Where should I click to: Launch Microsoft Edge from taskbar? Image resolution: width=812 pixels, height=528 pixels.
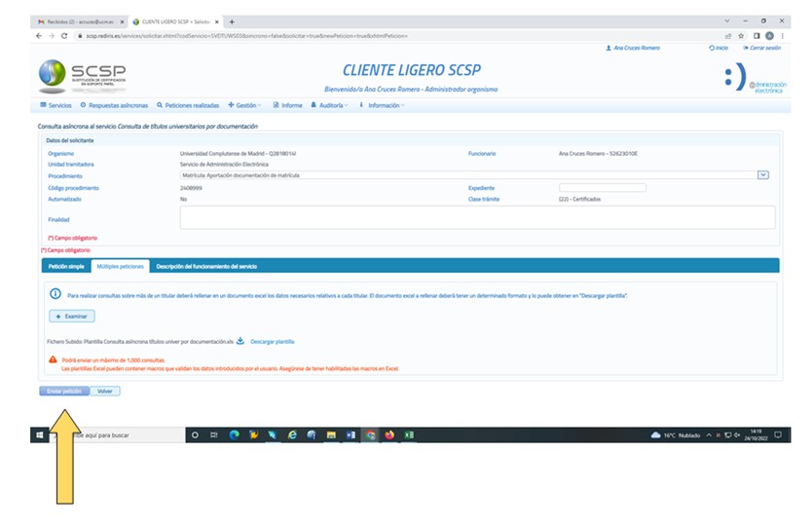pos(234,435)
